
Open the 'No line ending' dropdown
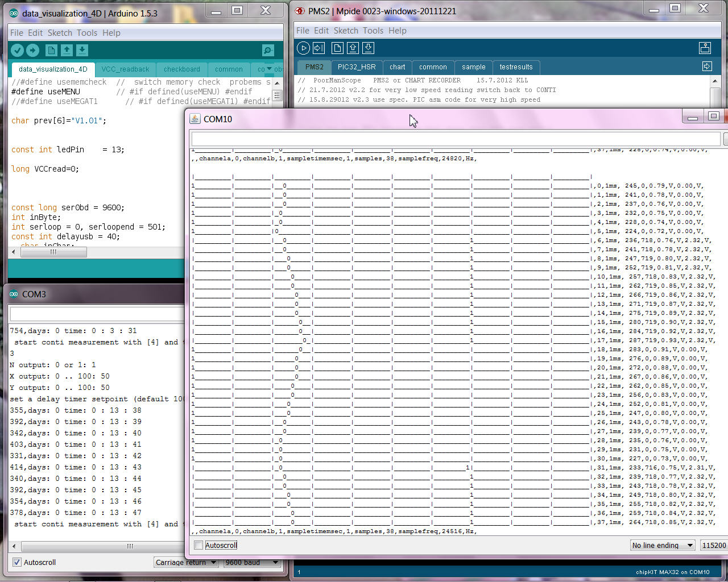[x=663, y=545]
